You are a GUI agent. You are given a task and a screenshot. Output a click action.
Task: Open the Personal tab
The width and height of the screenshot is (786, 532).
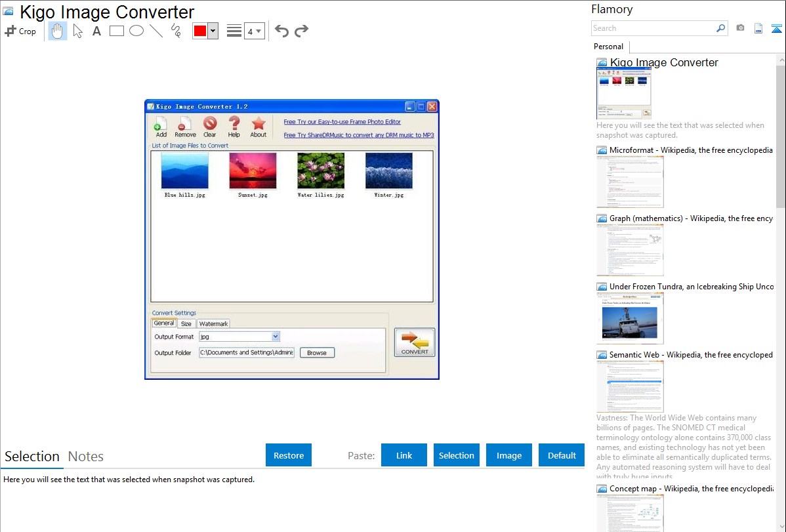(x=608, y=47)
